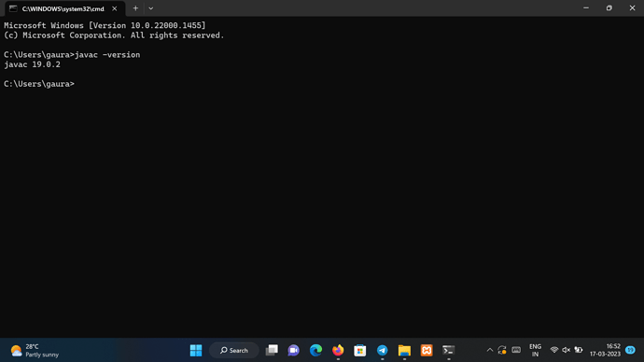
Task: Select the C:\WINDOWS\system32\cmd tab
Action: pos(64,8)
